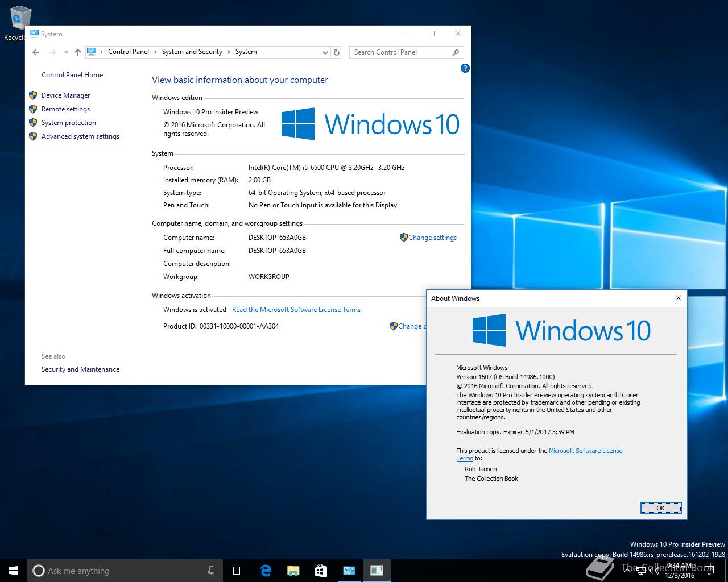Click shield icon beside Remote settings
The image size is (728, 582).
click(33, 109)
